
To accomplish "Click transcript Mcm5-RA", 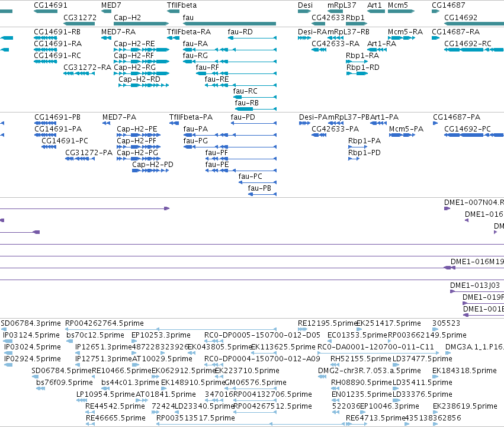I will click(x=402, y=38).
